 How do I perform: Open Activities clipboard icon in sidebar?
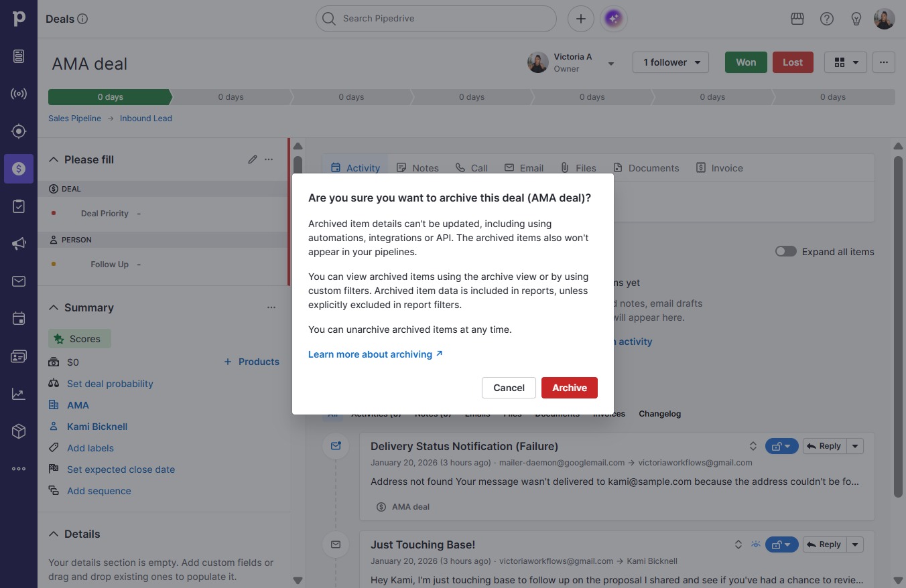pyautogui.click(x=19, y=206)
